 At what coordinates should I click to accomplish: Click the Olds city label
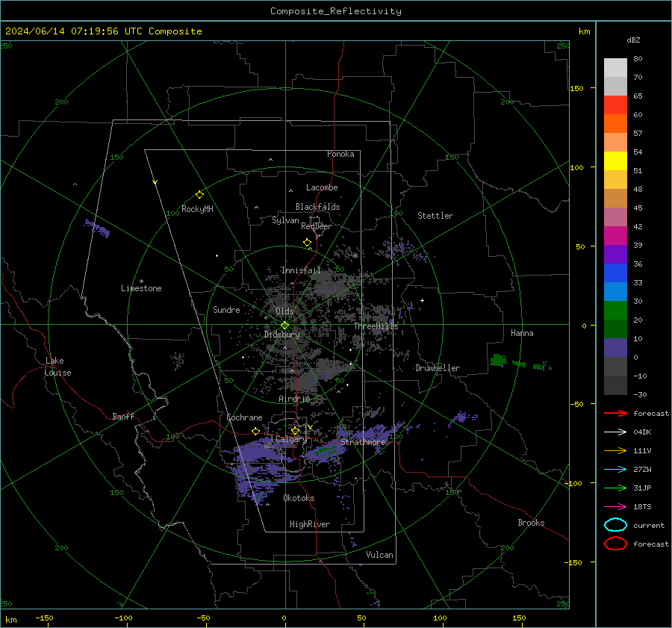point(284,311)
